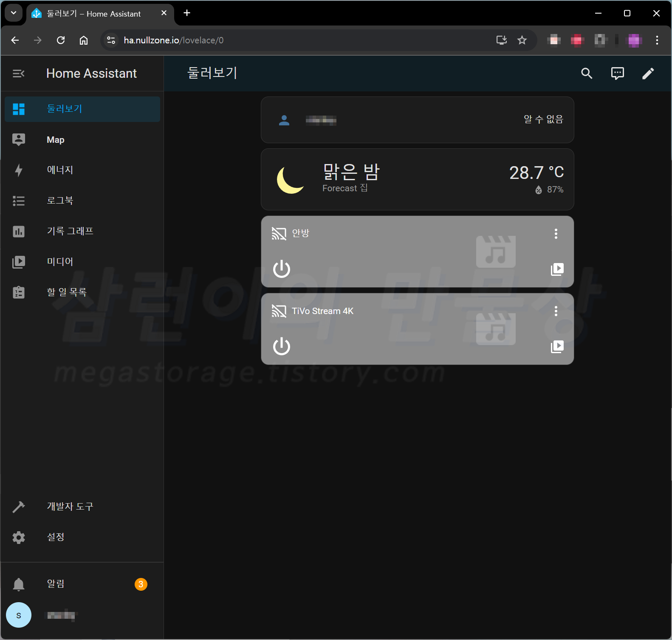Screen dimensions: 672x640
Task: Open user profile avatar S
Action: (19, 615)
